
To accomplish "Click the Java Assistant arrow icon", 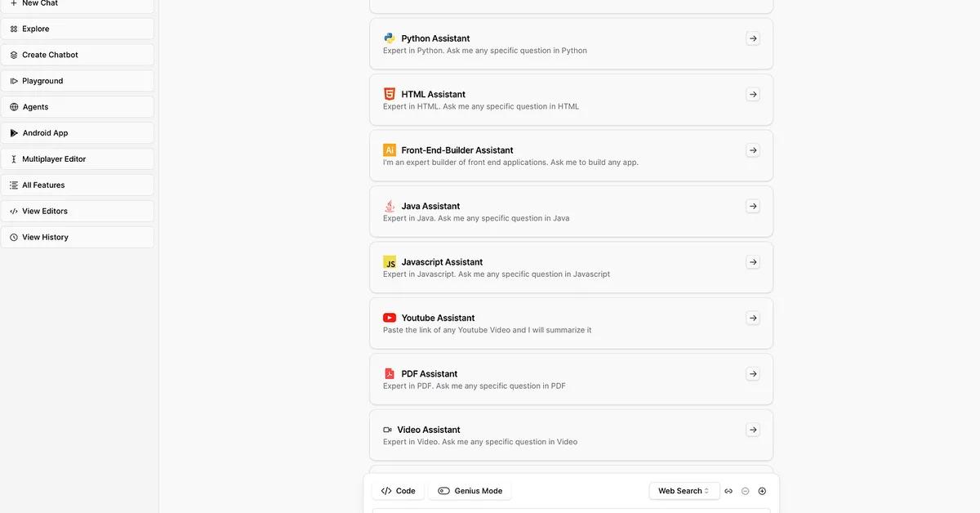I will click(x=753, y=207).
